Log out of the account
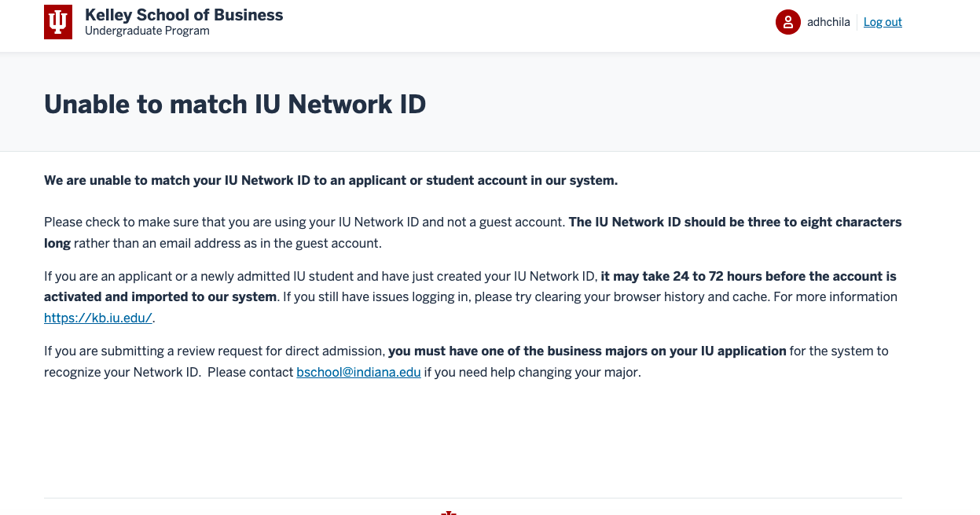This screenshot has height=515, width=980. (x=883, y=22)
